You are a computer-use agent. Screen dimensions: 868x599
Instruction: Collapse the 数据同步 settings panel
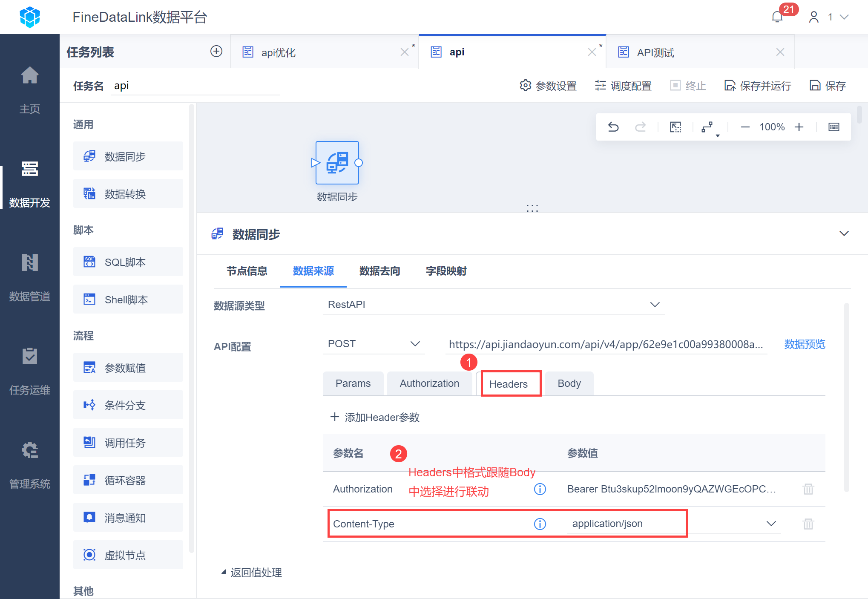[844, 234]
